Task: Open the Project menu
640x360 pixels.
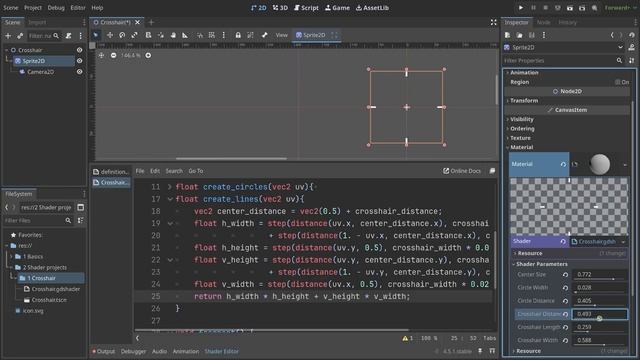Action: [33, 8]
